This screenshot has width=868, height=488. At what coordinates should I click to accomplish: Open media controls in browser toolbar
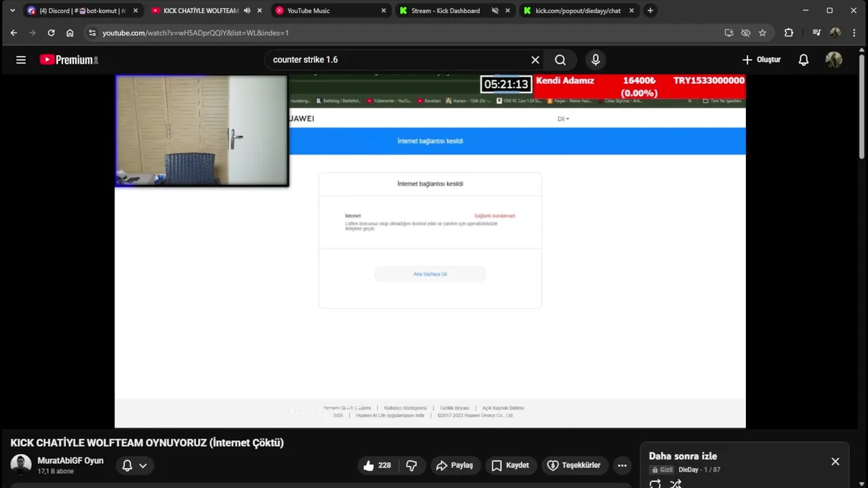click(x=816, y=33)
